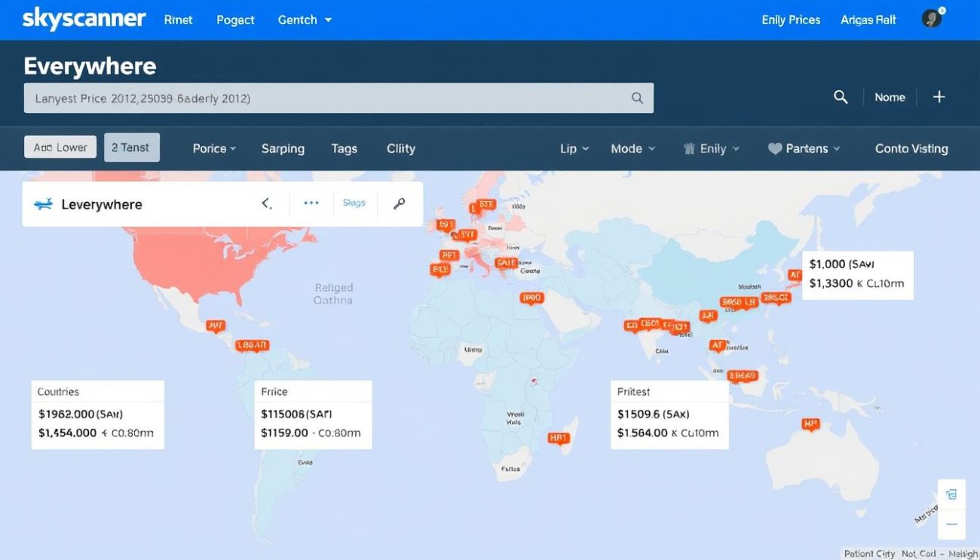980x560 pixels.
Task: Enable the Enly filter option
Action: pos(711,148)
